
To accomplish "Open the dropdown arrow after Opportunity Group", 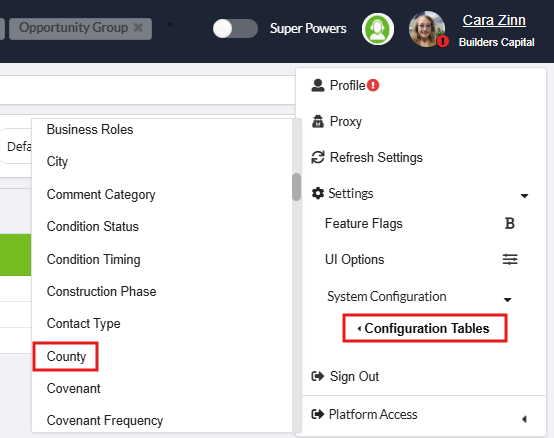I will pyautogui.click(x=170, y=25).
